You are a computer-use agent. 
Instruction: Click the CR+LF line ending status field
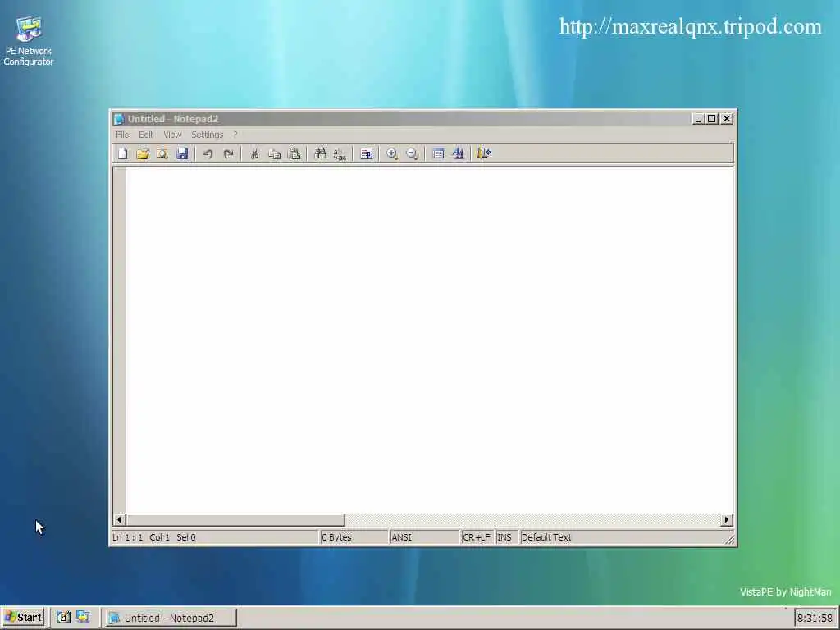pyautogui.click(x=477, y=537)
